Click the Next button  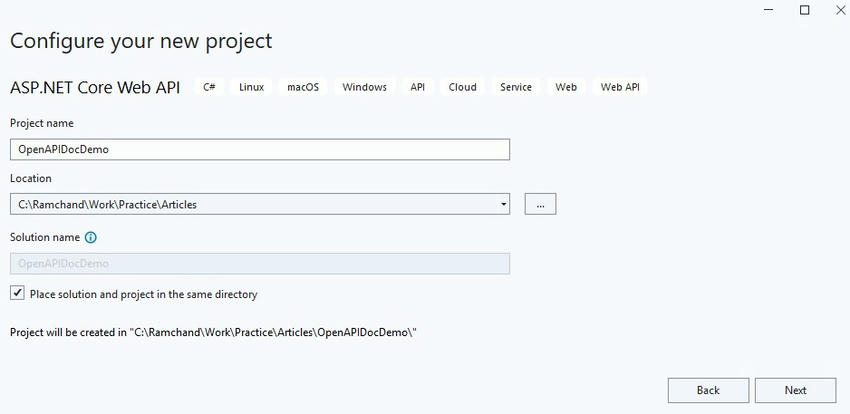(x=795, y=390)
